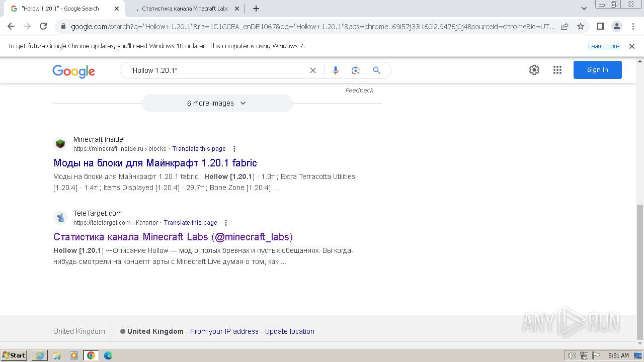Submit the search with the magnifier icon
Viewport: 644px width, 362px height.
[376, 70]
